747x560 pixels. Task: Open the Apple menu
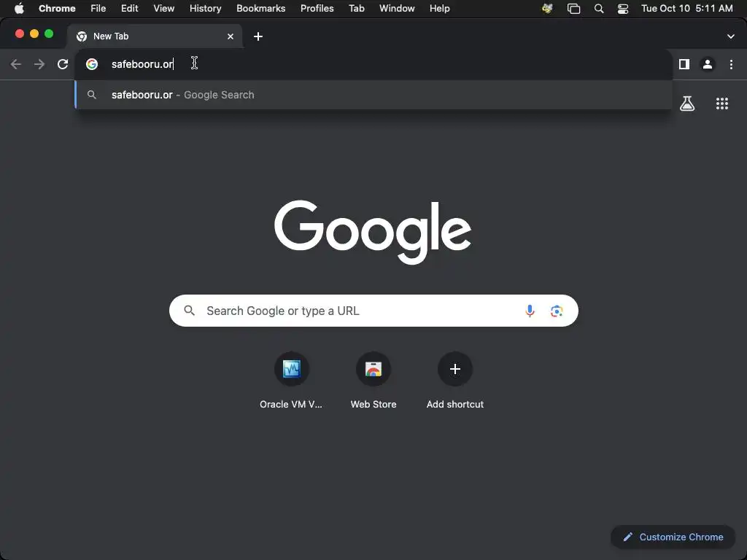tap(19, 9)
